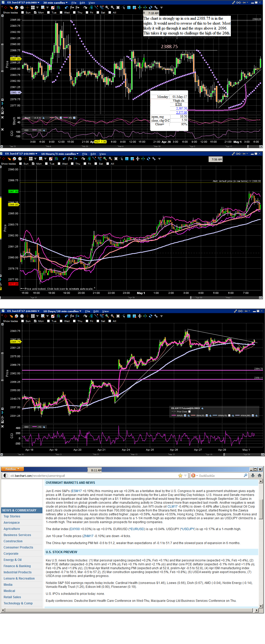
Task: Click the refresh icon in the 5 min chart toolbar
Action: coord(148,159)
